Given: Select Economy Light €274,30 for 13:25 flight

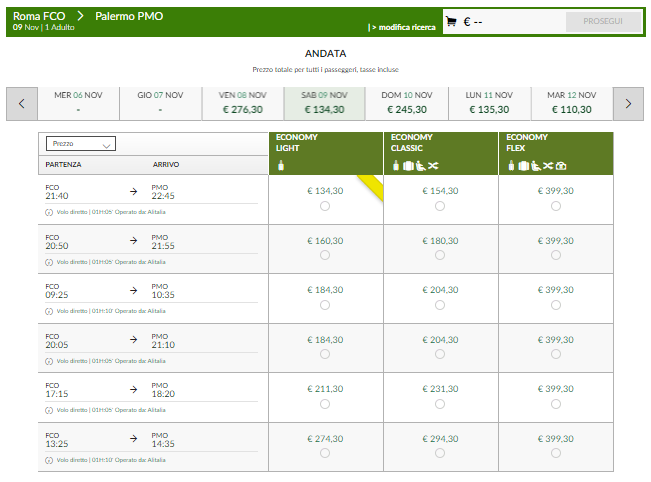Looking at the screenshot, I should pyautogui.click(x=325, y=452).
